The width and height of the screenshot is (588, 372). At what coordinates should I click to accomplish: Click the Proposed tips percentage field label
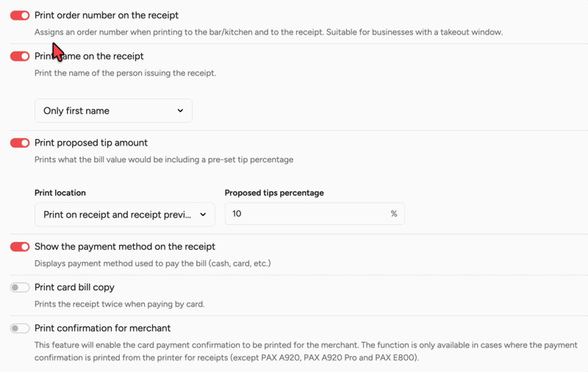pyautogui.click(x=274, y=193)
